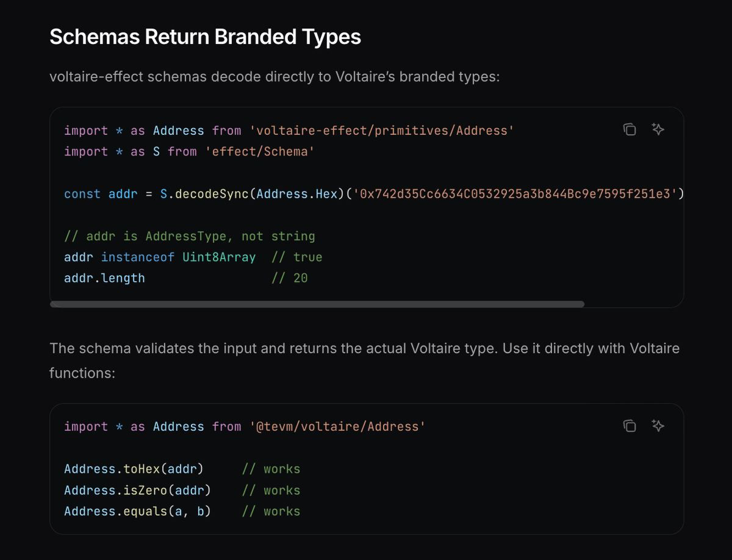
Task: Click the 'voltaire-effect/primitives/Address' import string
Action: pyautogui.click(x=382, y=131)
